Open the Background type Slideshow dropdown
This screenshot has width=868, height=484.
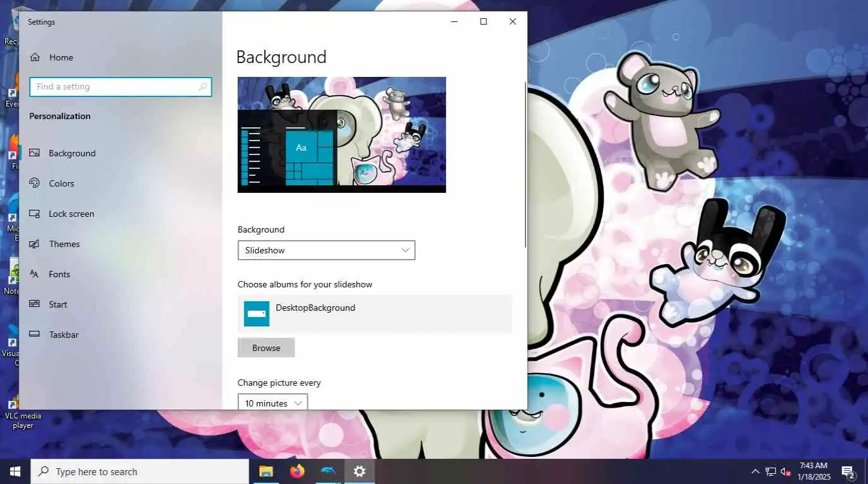click(326, 250)
